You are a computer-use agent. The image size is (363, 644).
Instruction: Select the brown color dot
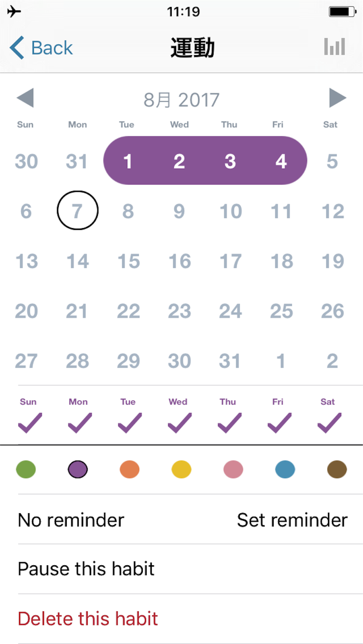[337, 469]
